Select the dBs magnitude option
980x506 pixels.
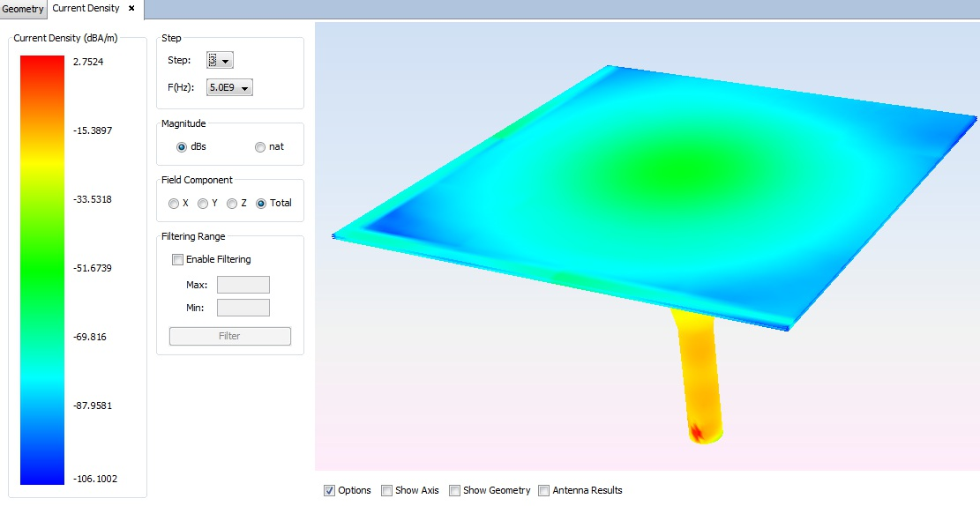183,147
